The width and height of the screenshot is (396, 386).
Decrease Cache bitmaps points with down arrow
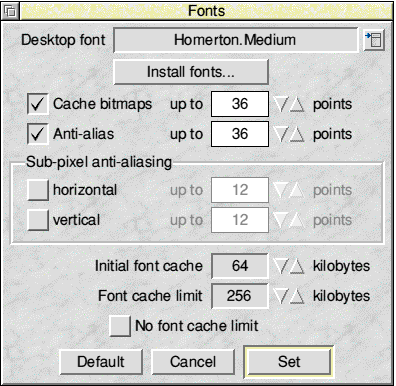click(x=281, y=104)
